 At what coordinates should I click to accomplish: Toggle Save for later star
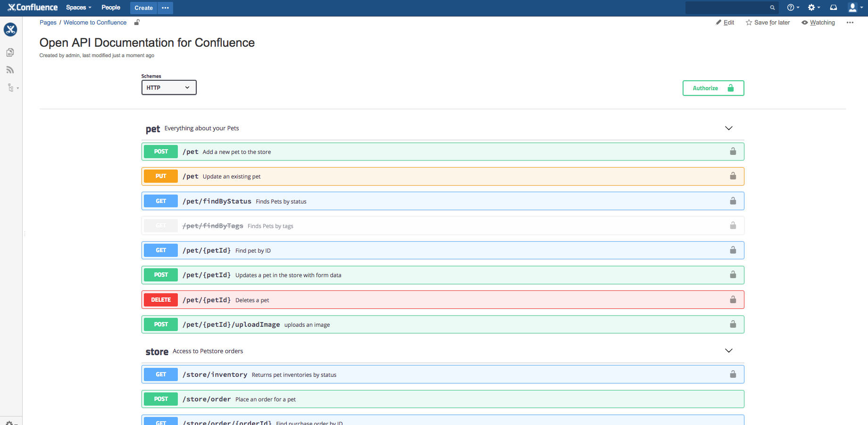pos(768,23)
